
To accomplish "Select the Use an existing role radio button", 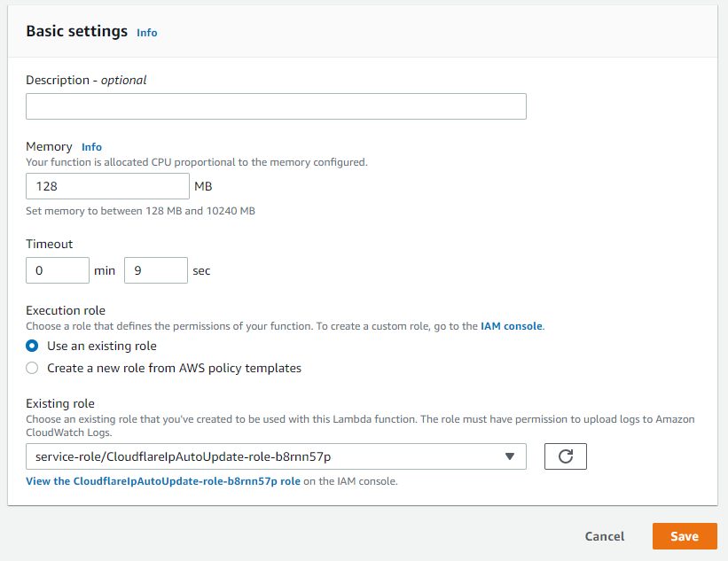I will pos(33,346).
